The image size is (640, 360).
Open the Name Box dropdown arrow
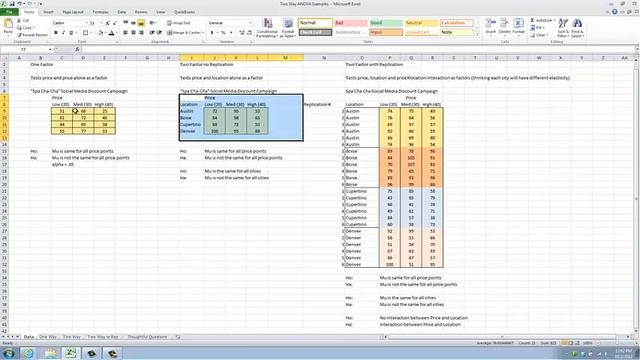(50, 49)
